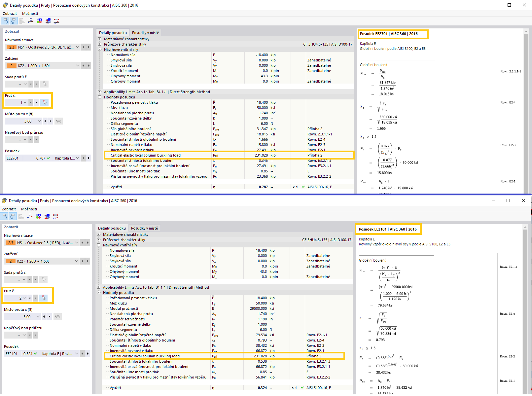The image size is (532, 396).
Task: Click colored circles info icon in lower window
Action: click(38, 216)
